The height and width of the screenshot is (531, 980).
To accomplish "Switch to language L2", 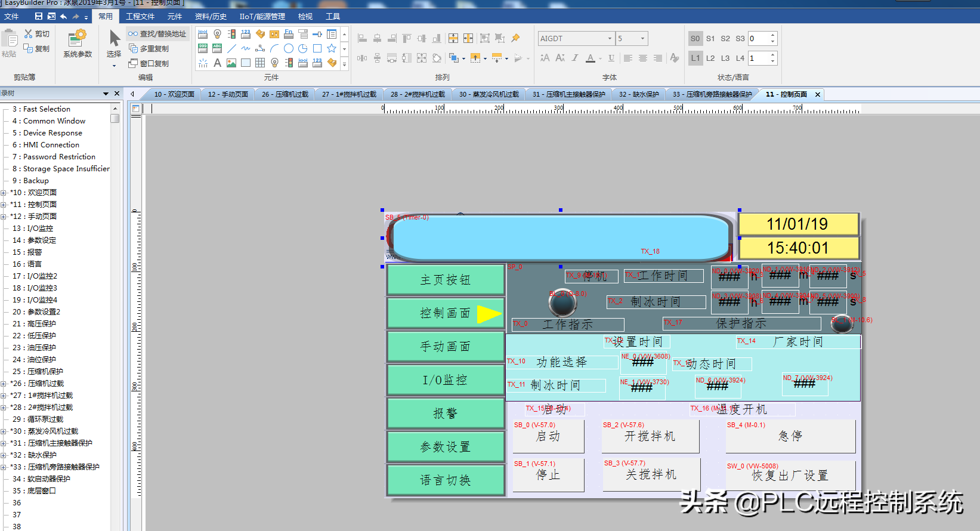I will coord(710,58).
